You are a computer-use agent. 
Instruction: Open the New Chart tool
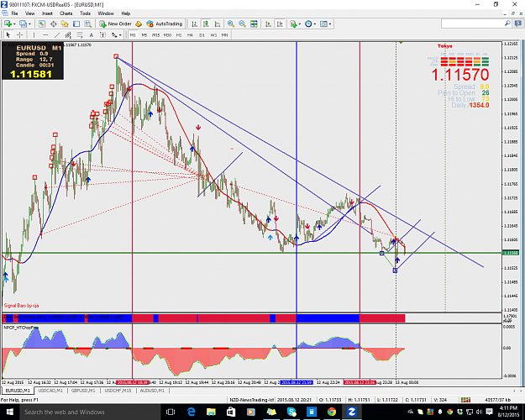tap(8, 24)
